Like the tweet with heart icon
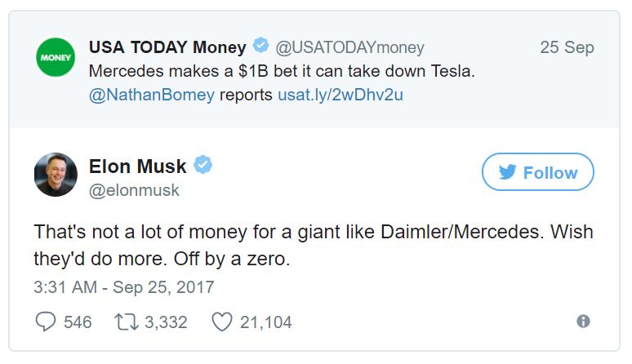 coord(222,322)
